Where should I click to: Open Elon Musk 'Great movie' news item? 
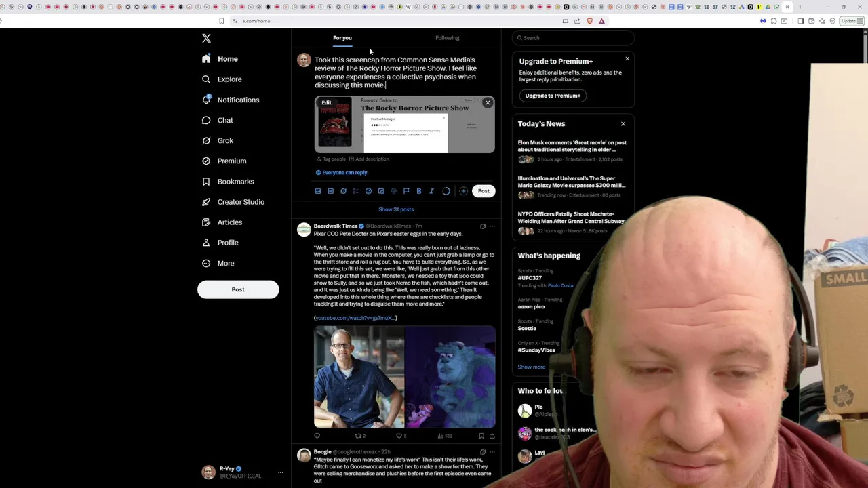(572, 151)
